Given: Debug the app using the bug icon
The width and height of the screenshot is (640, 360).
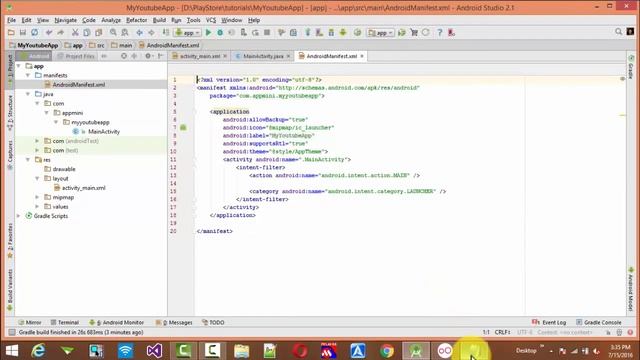Looking at the screenshot, I should 220,32.
